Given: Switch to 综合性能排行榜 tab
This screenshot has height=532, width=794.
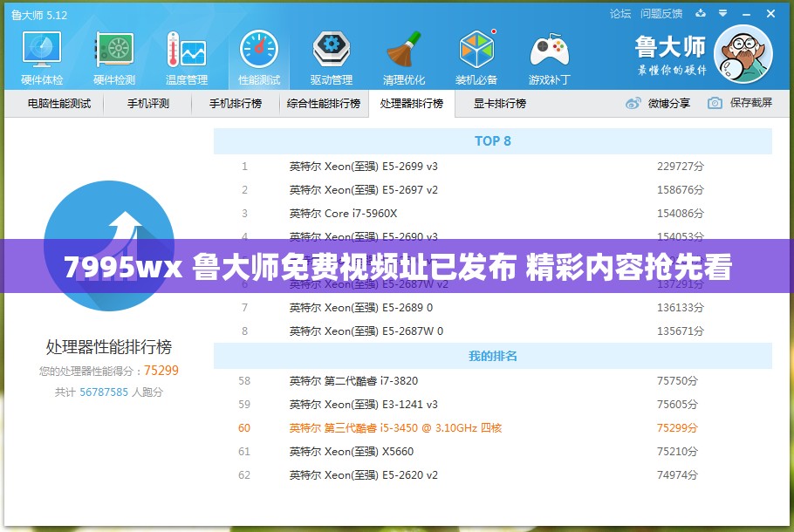Looking at the screenshot, I should [324, 104].
